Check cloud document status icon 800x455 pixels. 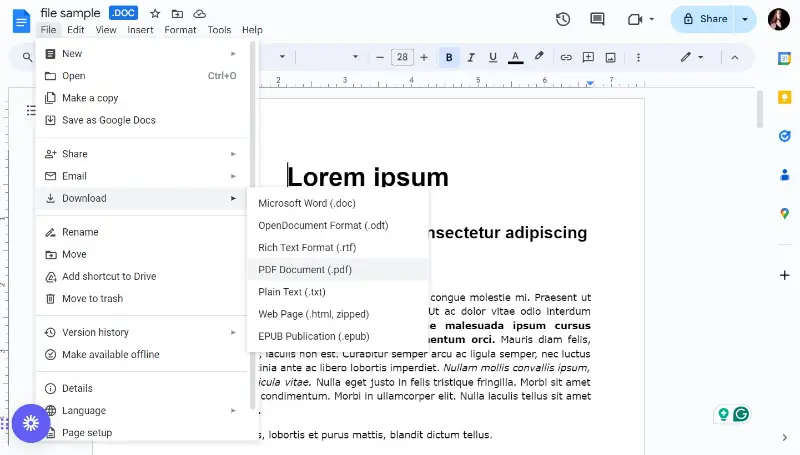coord(199,14)
